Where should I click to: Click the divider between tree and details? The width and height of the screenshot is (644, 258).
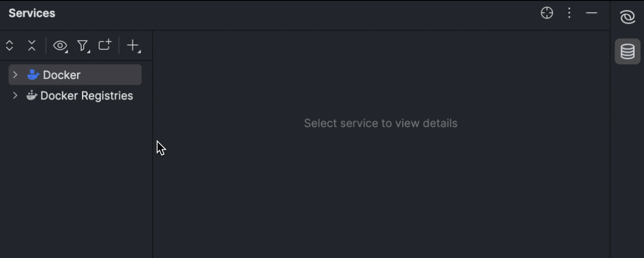pos(153,172)
